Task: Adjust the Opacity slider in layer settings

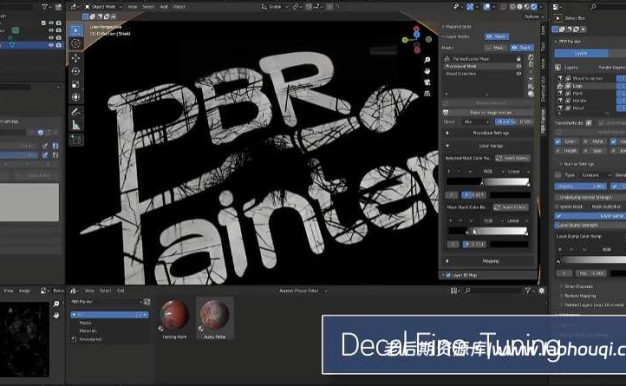Action: pos(580,186)
